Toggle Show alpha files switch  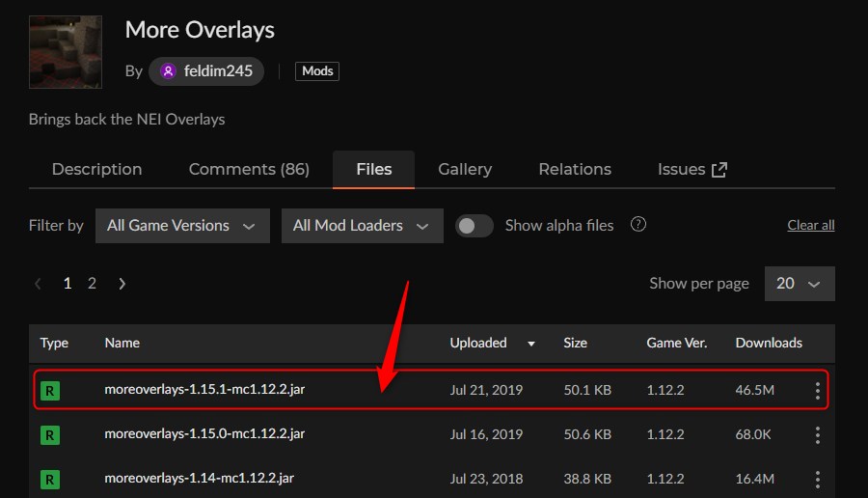point(474,226)
